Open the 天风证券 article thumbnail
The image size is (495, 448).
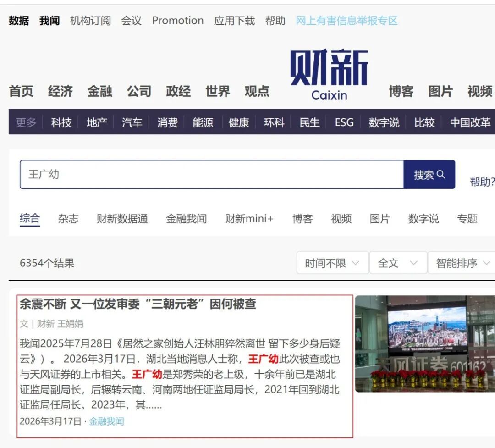(x=425, y=344)
